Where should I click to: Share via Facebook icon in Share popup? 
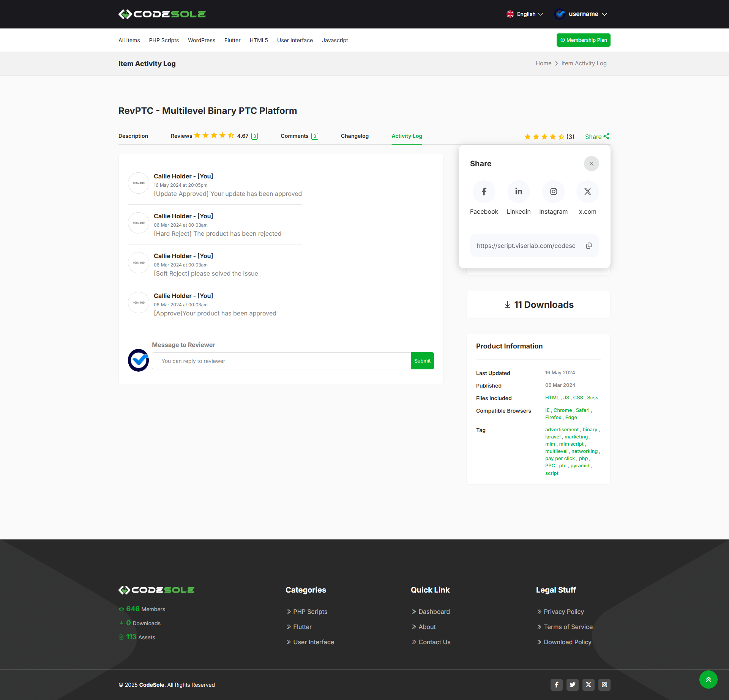(x=484, y=192)
